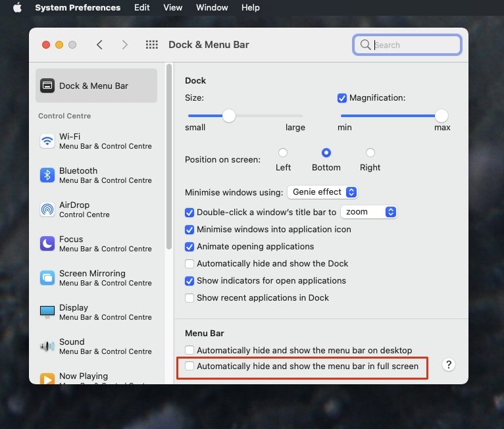Click the Dock & Menu Bar sidebar icon

tap(47, 86)
